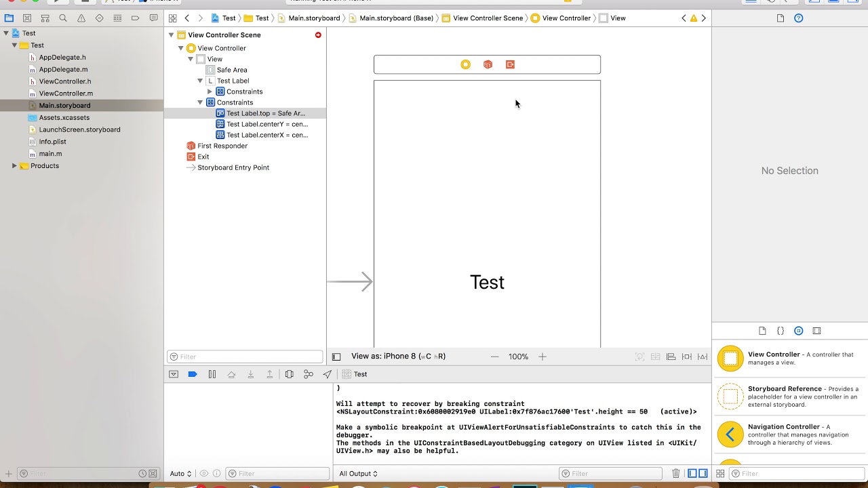Show the Code Snippet library

click(781, 331)
